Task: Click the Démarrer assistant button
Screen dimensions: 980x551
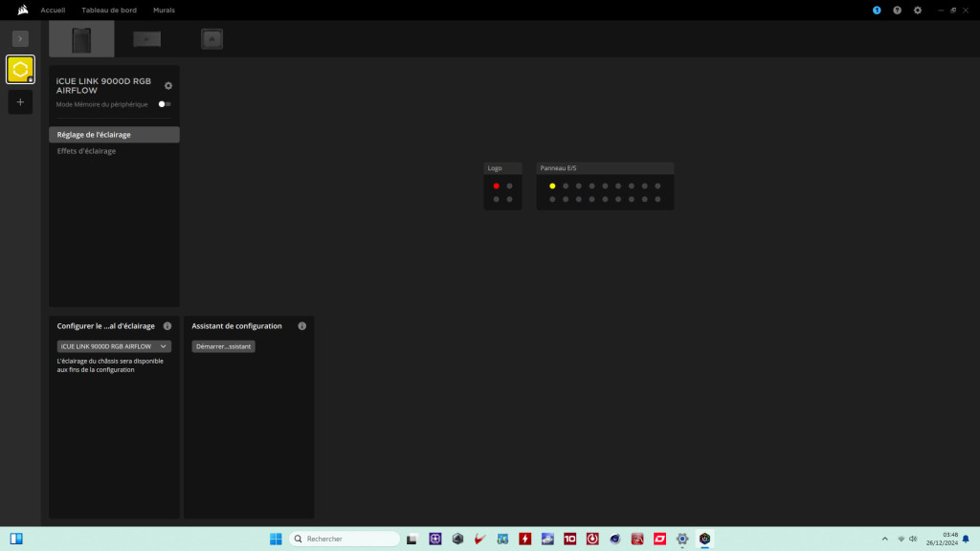Action: [x=223, y=346]
